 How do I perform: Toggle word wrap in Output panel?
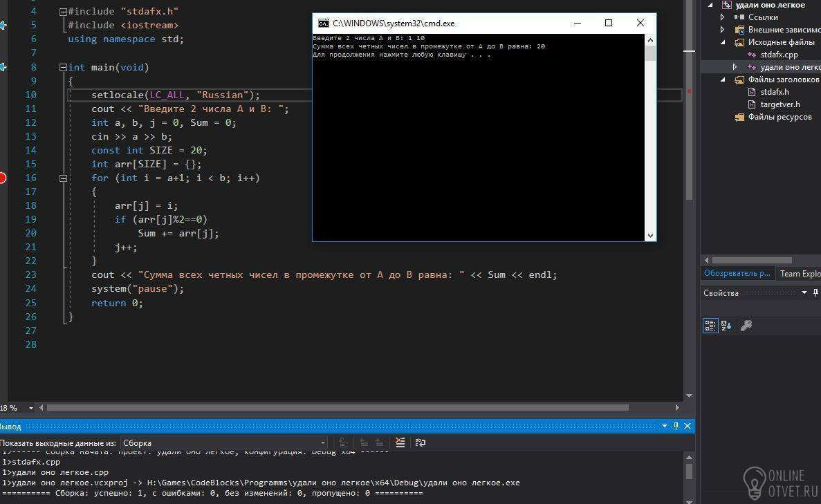[x=421, y=442]
